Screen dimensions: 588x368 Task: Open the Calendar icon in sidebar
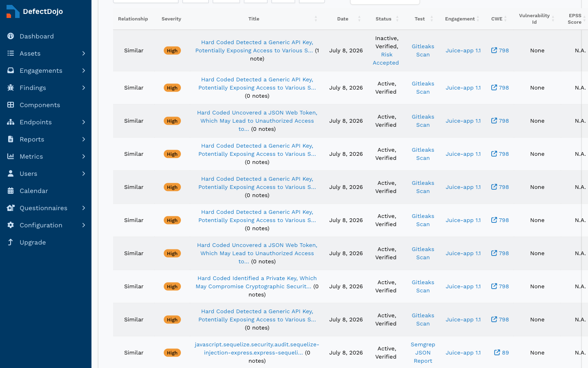[11, 191]
